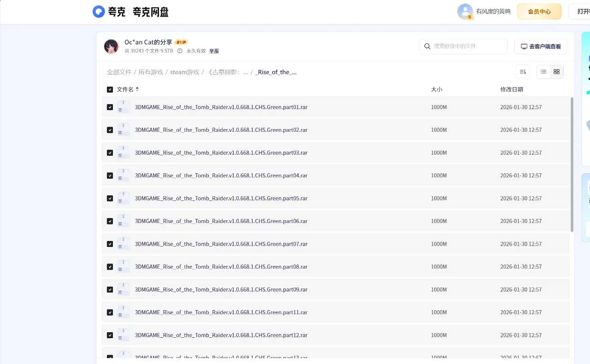Viewport: 590px width, 364px height.
Task: Switch to list view layout
Action: click(x=543, y=72)
